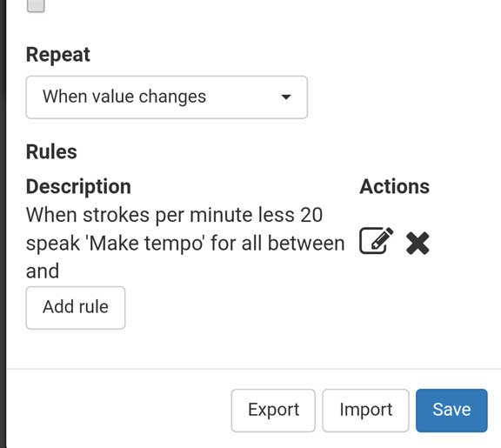Select the 'When value changes' option text
Screen dimensions: 501x448
point(124,97)
